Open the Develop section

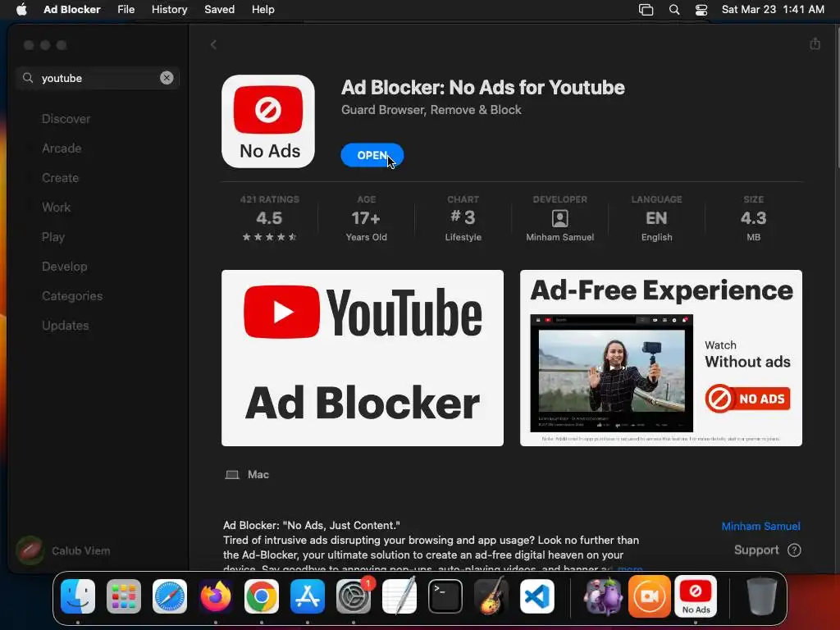pyautogui.click(x=64, y=267)
